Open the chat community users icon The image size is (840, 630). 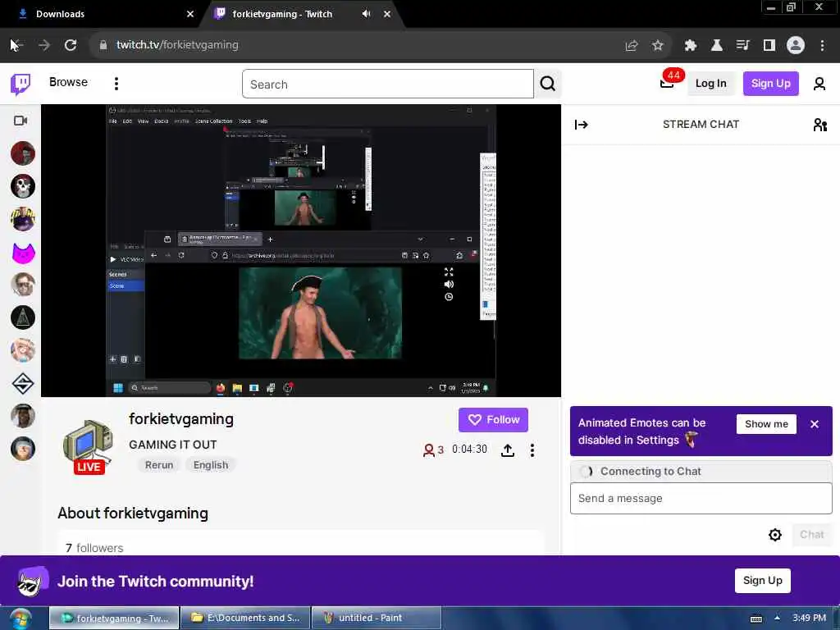pyautogui.click(x=819, y=125)
